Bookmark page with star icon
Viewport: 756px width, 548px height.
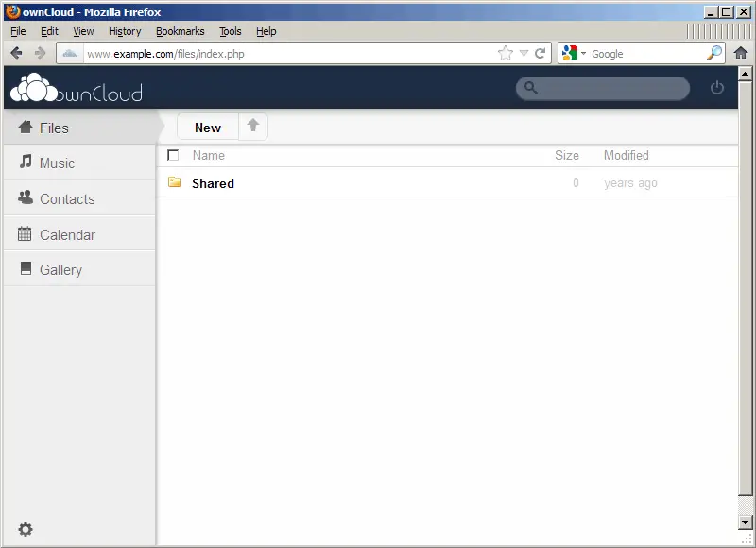tap(506, 54)
